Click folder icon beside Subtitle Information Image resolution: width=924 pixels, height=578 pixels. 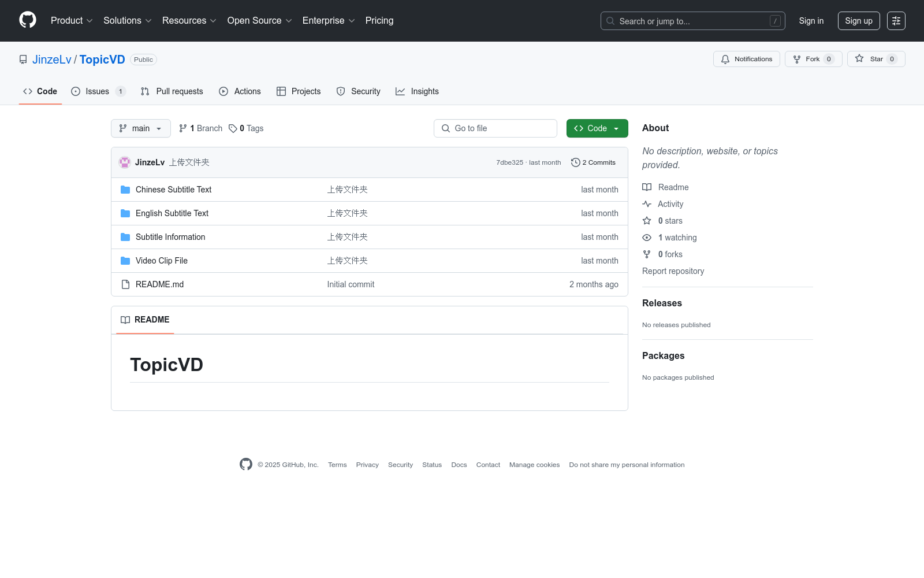125,237
